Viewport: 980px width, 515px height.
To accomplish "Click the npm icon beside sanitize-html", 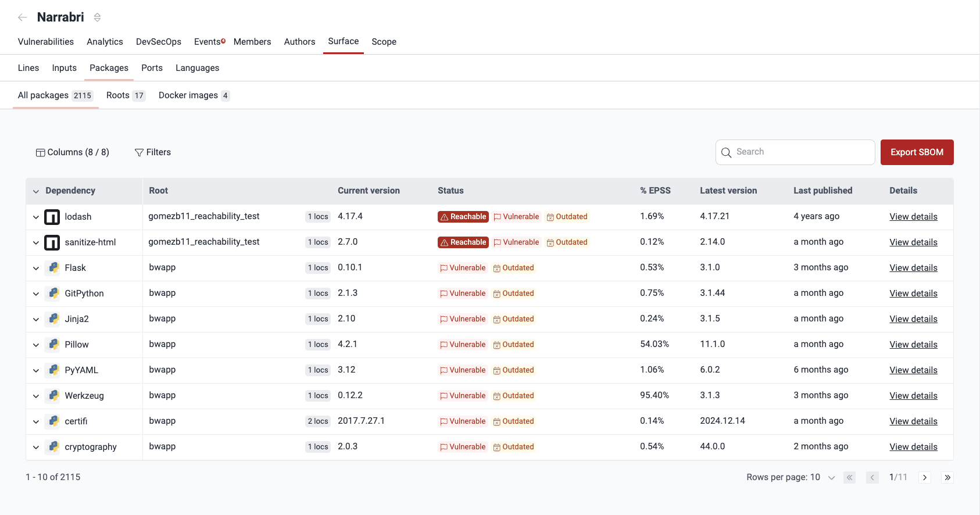I will click(x=52, y=242).
